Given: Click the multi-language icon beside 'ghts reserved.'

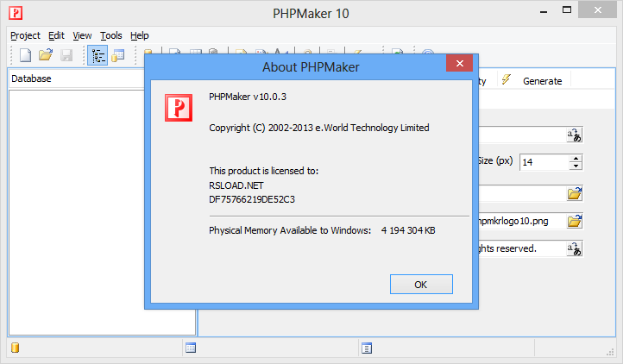Looking at the screenshot, I should pyautogui.click(x=574, y=248).
